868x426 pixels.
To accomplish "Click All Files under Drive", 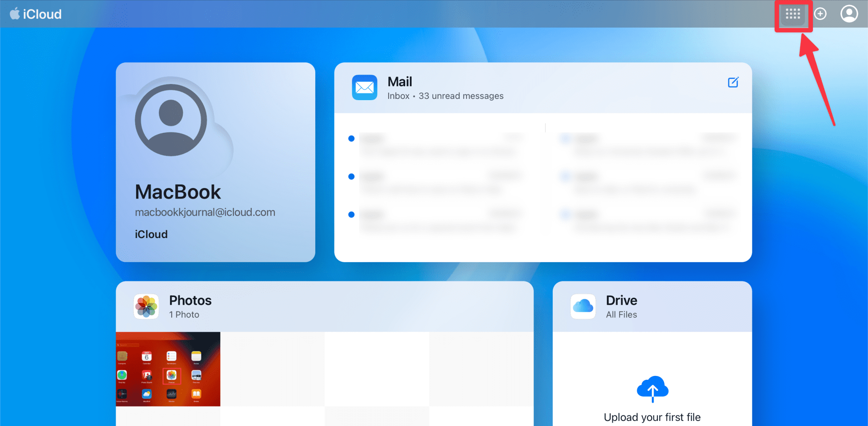I will (x=621, y=314).
